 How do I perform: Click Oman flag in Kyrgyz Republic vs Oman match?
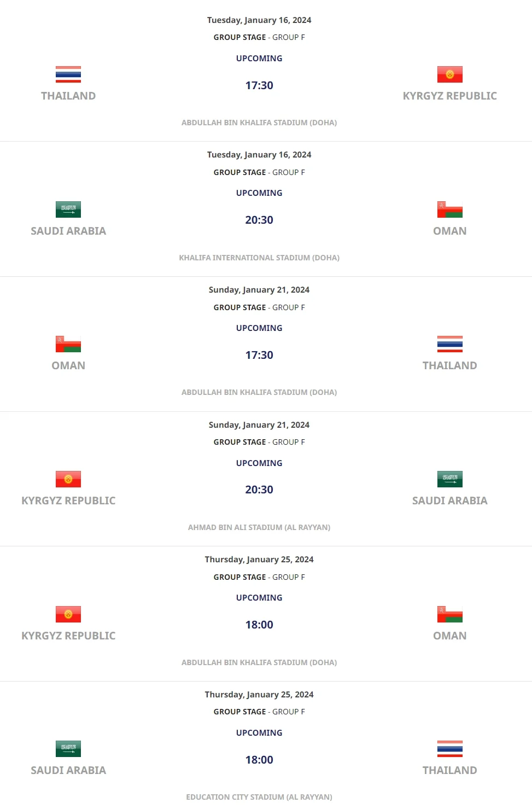[449, 614]
